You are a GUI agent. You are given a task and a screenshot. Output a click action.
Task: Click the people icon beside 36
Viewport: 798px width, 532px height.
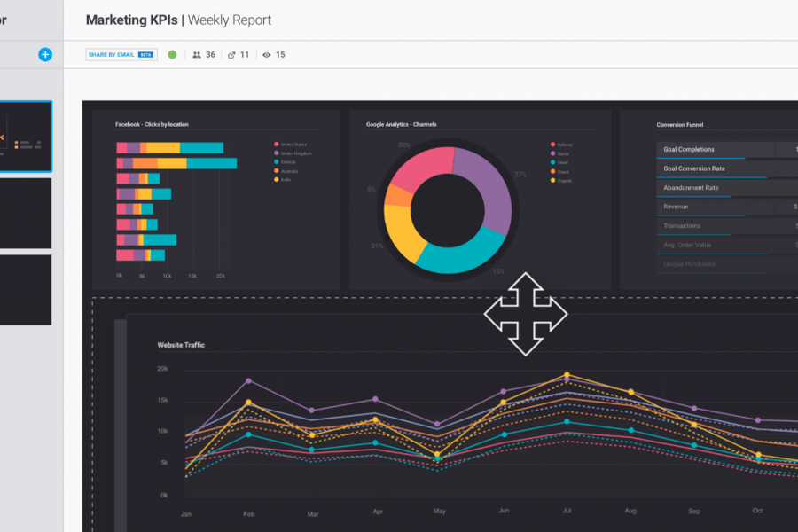[197, 55]
